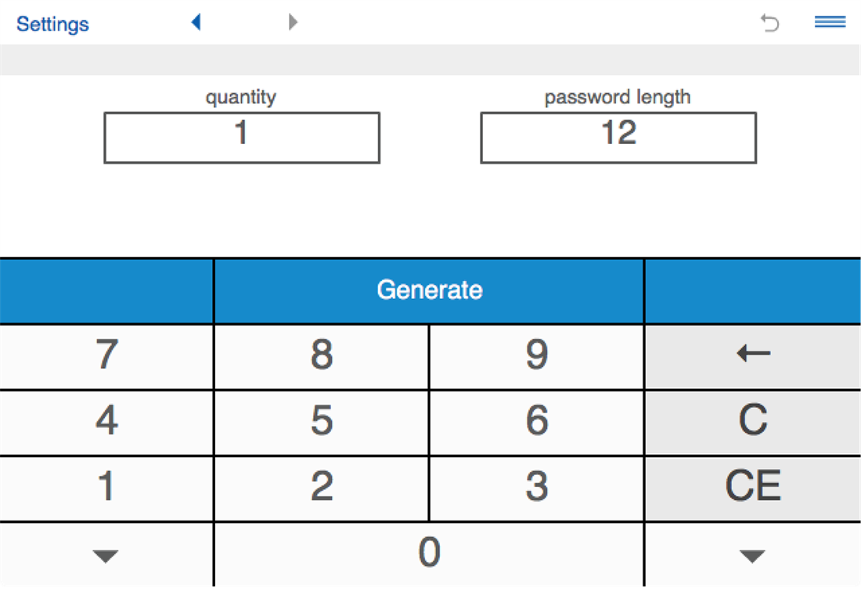The image size is (861, 616).
Task: Open the Settings menu
Action: point(52,23)
